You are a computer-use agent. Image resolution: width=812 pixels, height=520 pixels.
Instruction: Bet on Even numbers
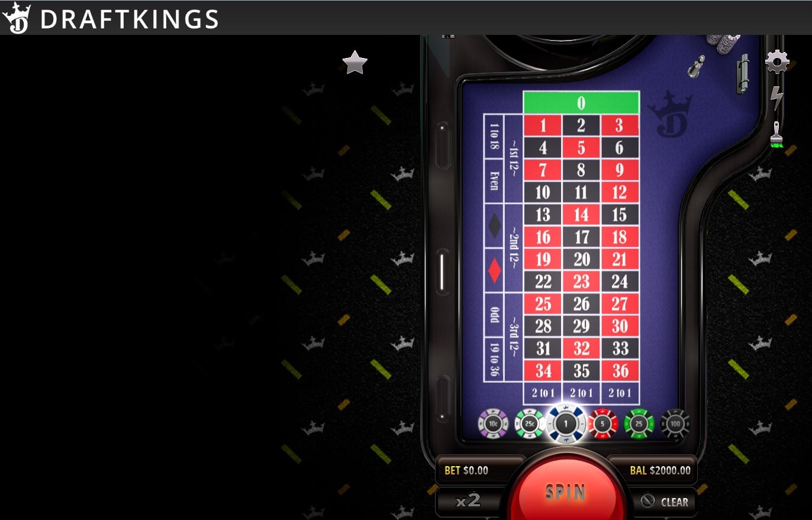494,182
